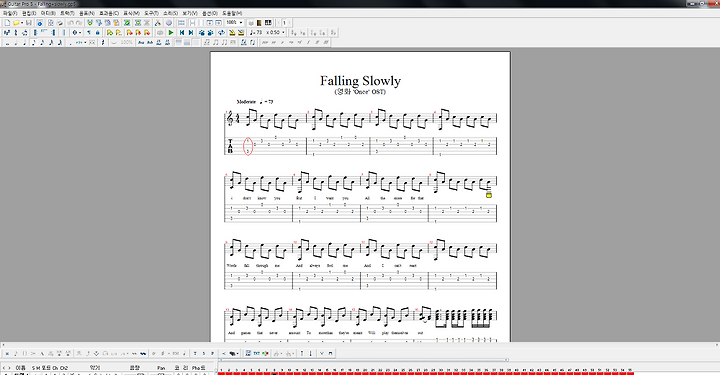Open the chord diagram icon in bottom toolbar
This screenshot has height=375, width=720.
(x=248, y=353)
